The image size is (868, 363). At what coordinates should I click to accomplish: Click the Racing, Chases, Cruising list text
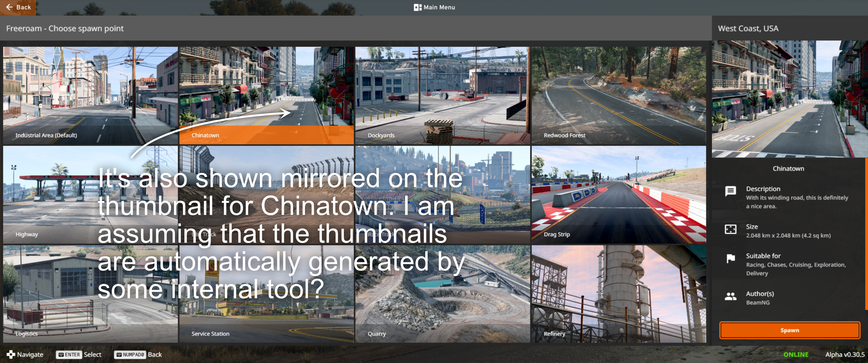pos(796,269)
